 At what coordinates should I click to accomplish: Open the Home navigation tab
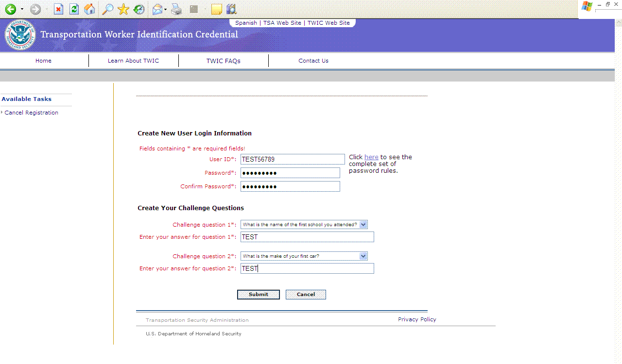pyautogui.click(x=43, y=61)
